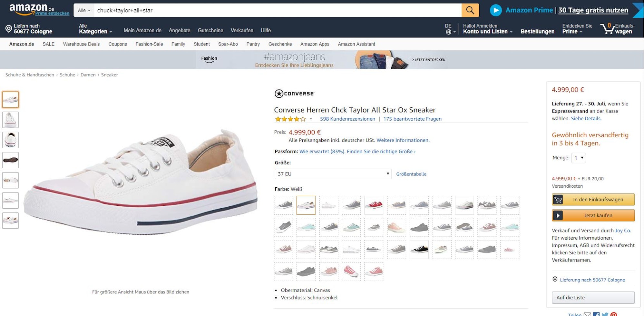
Task: Click the Converse brand logo
Action: (294, 94)
